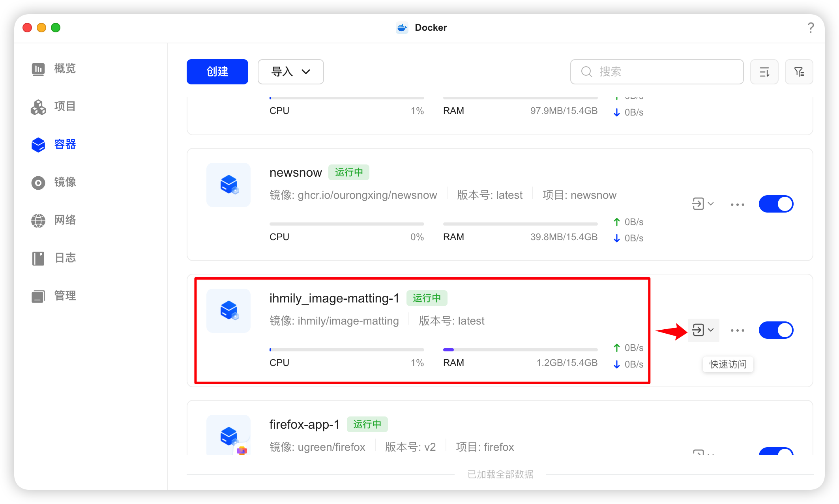This screenshot has height=504, width=839.
Task: Click the sort order icon button
Action: (x=764, y=72)
